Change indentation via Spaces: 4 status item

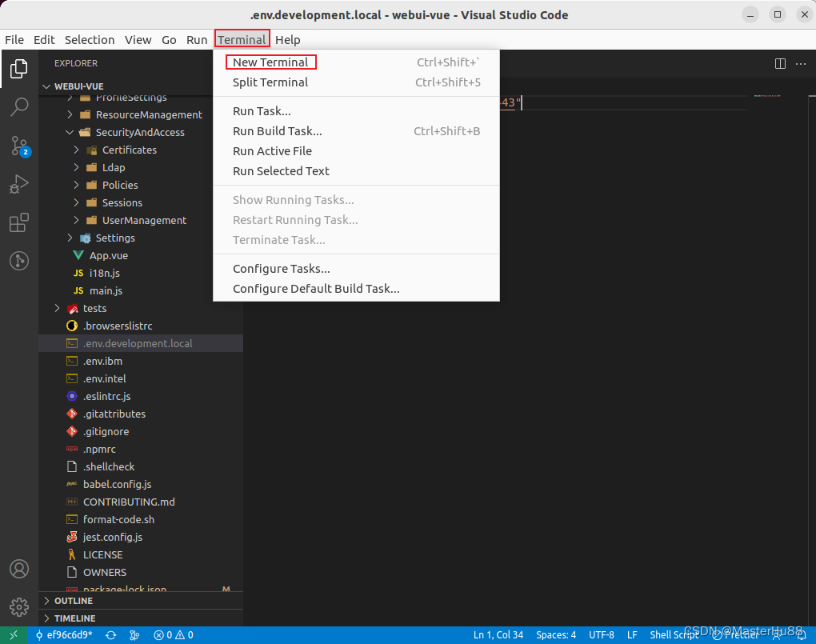click(555, 635)
